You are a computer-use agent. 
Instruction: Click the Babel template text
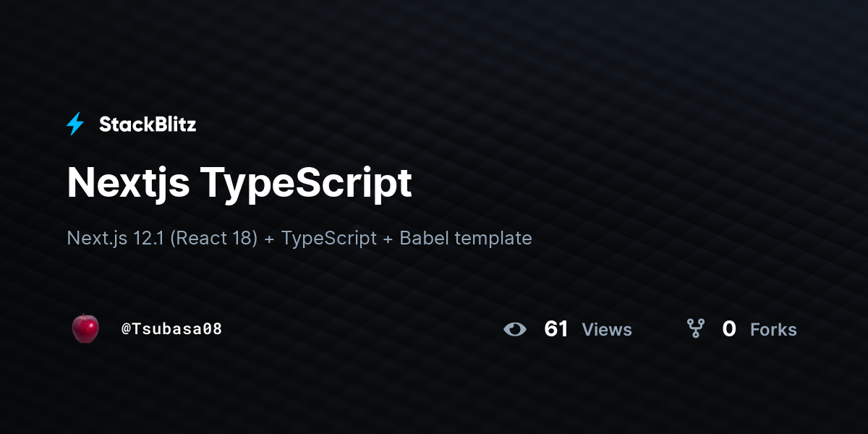click(466, 238)
